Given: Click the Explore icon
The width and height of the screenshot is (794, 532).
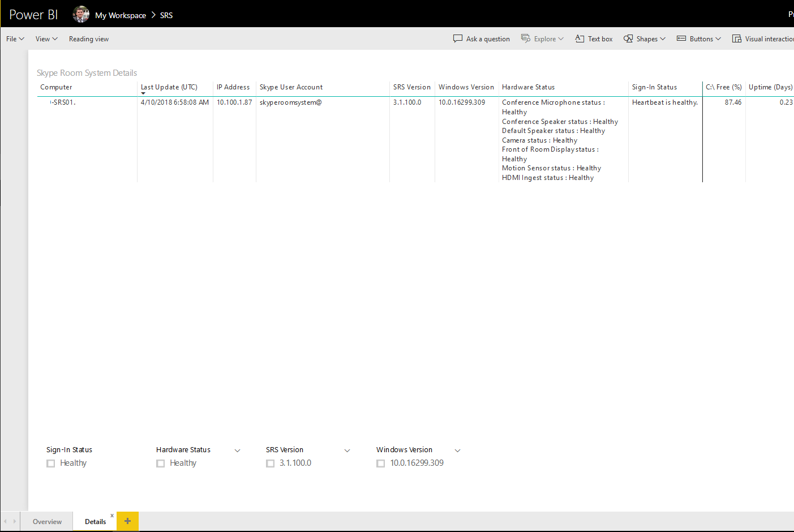Looking at the screenshot, I should coord(526,38).
